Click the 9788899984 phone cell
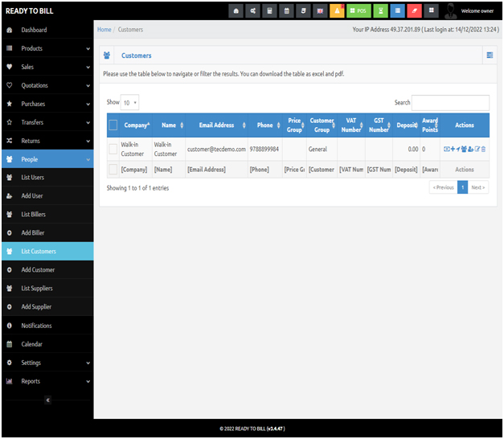 [264, 150]
